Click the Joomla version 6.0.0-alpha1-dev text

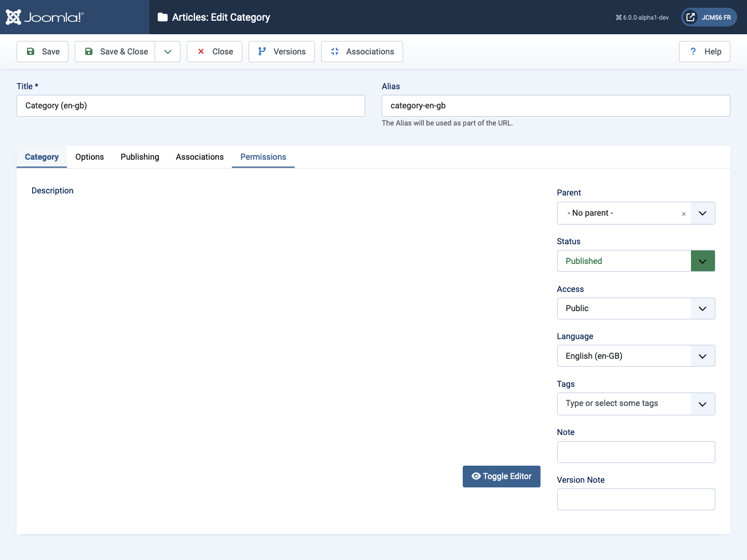pos(642,18)
